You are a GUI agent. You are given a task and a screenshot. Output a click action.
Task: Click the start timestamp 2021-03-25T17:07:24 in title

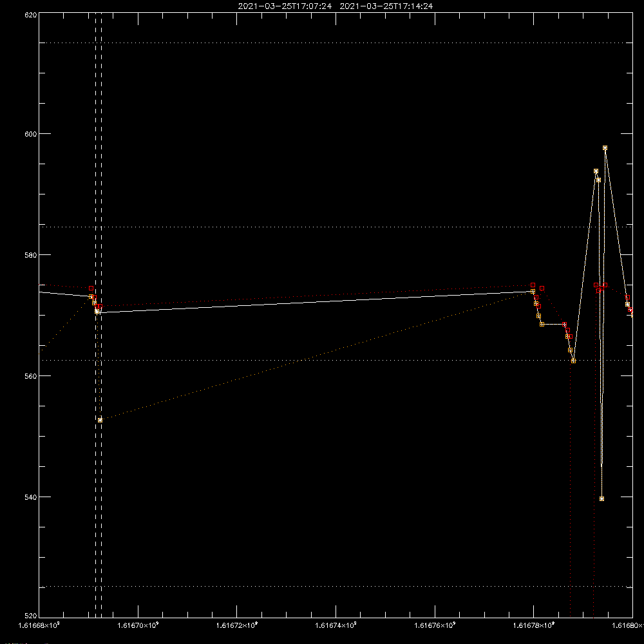point(285,6)
